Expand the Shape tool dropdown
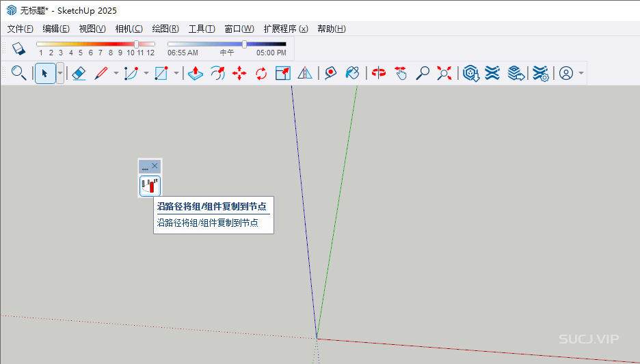Screen dimensions: 640x364 pos(176,73)
